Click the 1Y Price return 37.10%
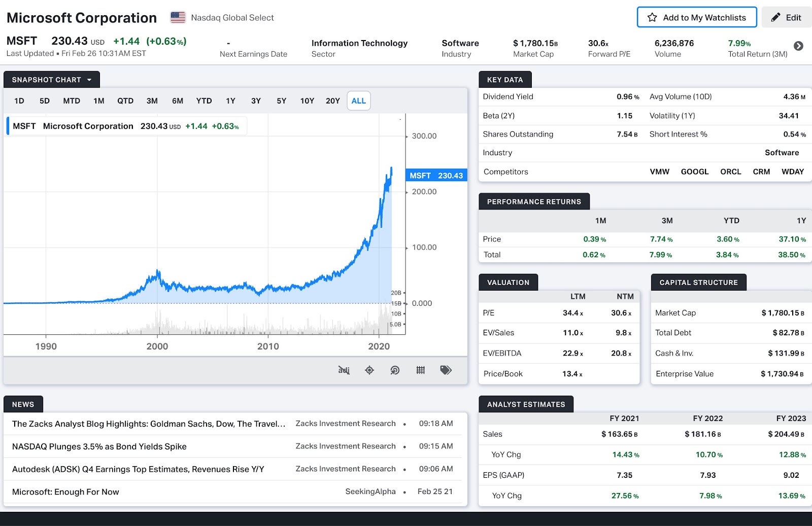 792,239
